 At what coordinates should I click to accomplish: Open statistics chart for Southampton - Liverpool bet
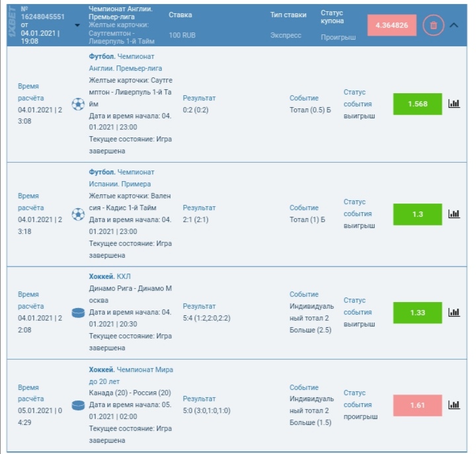click(454, 104)
